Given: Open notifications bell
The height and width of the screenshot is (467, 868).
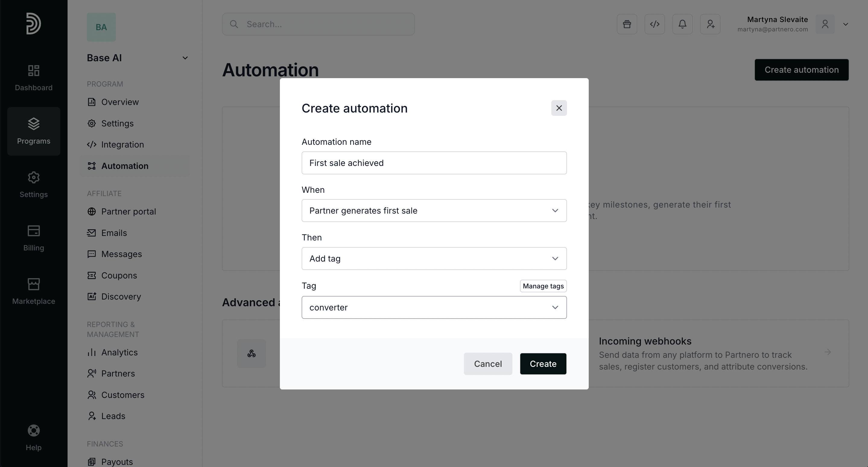Looking at the screenshot, I should tap(682, 24).
